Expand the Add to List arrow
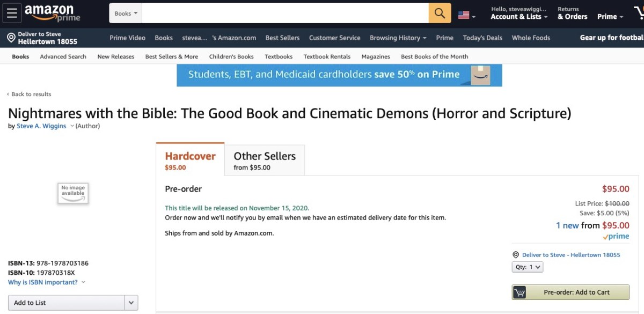Viewport: 644px width, 314px height. click(x=131, y=303)
